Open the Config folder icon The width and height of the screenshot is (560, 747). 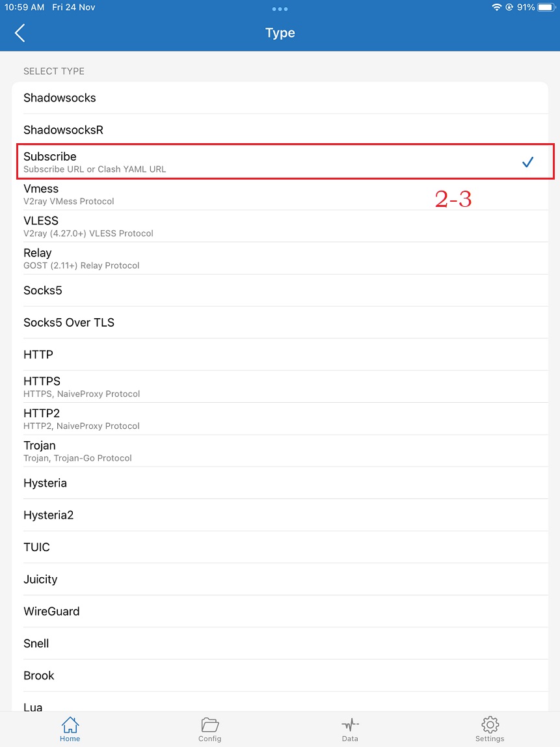(209, 725)
